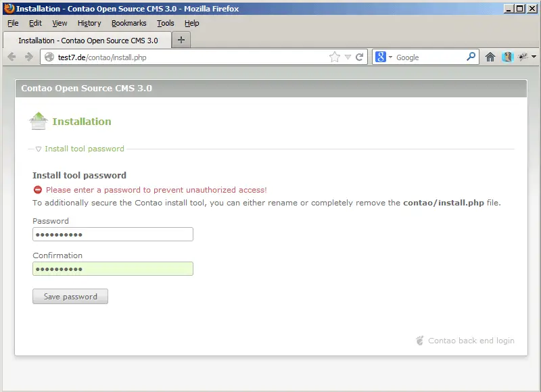The image size is (541, 392).
Task: Click the globe site identity icon
Action: [49, 57]
